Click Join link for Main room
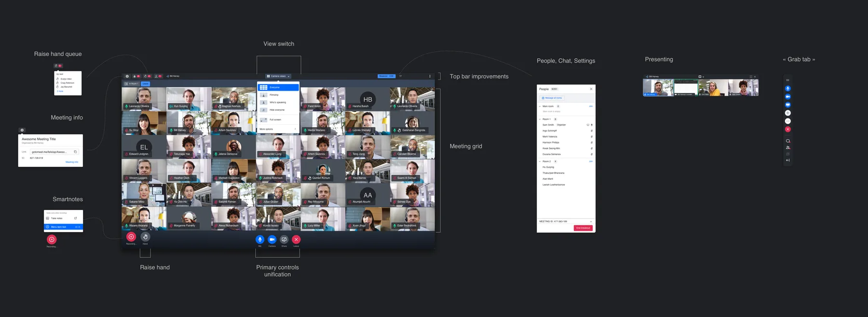The height and width of the screenshot is (317, 868). (591, 106)
